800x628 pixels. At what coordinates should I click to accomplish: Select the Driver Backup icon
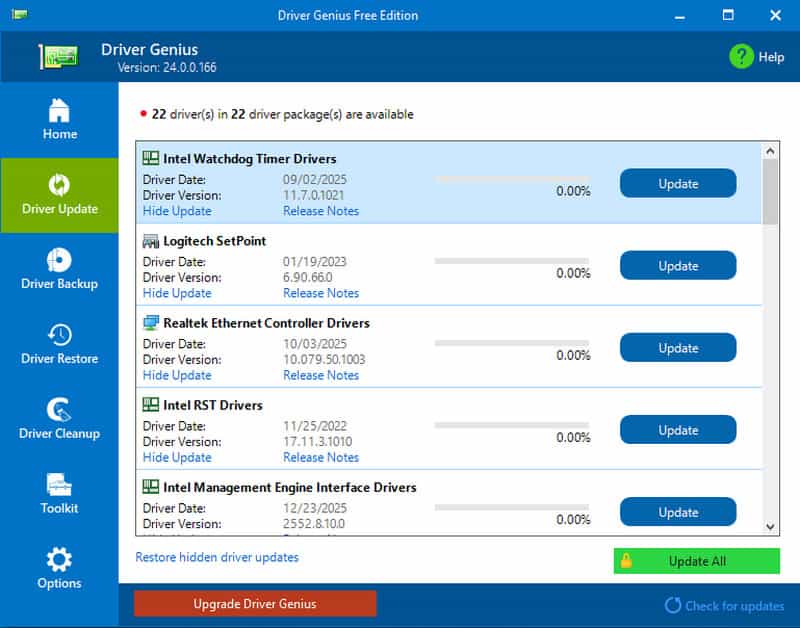59,260
